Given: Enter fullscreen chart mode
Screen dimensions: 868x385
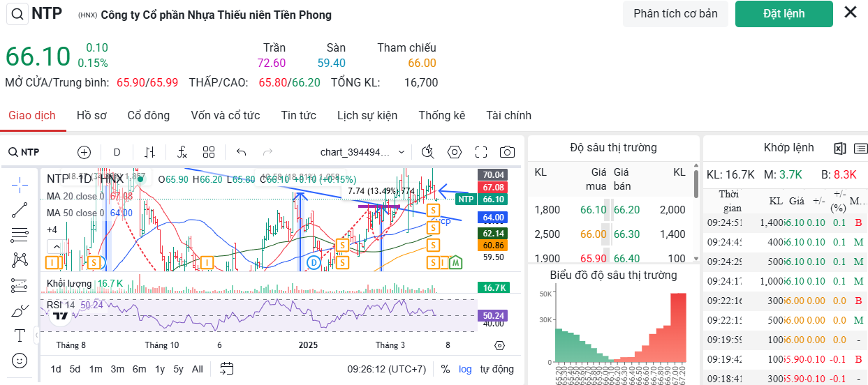Looking at the screenshot, I should 481,152.
